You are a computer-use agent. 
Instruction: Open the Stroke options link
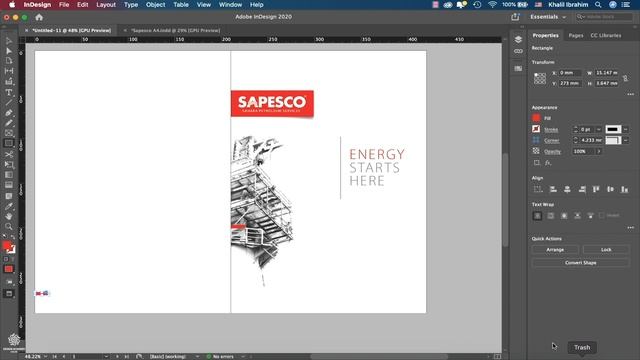tap(551, 130)
